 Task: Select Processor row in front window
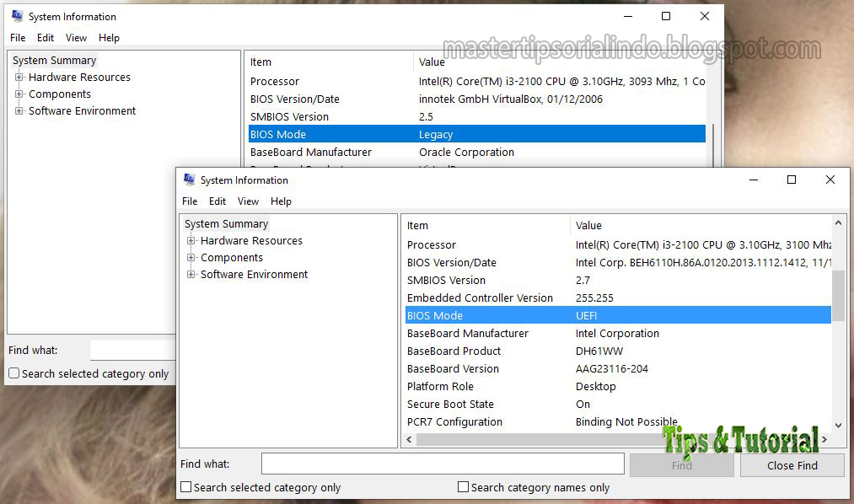(618, 245)
